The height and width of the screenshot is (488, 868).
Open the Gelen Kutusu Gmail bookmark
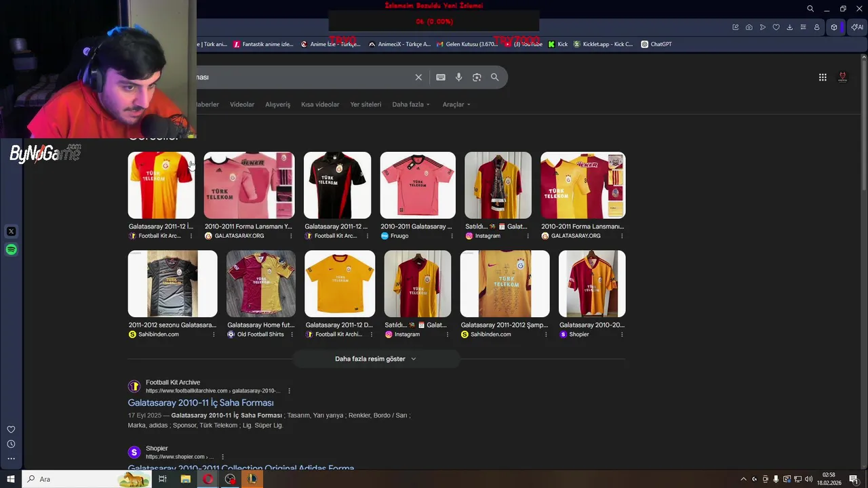pyautogui.click(x=467, y=44)
